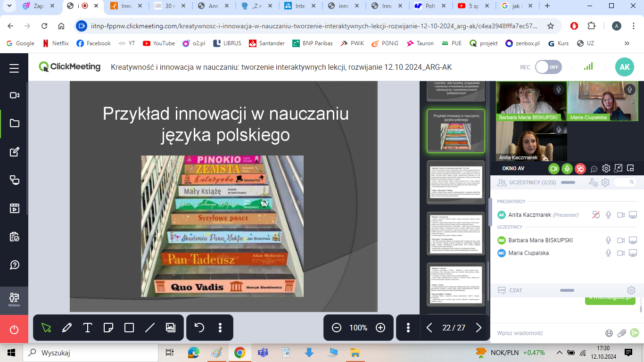Image resolution: width=644 pixels, height=362 pixels.
Task: Open the polls and tests sidebar icon
Action: (x=14, y=236)
